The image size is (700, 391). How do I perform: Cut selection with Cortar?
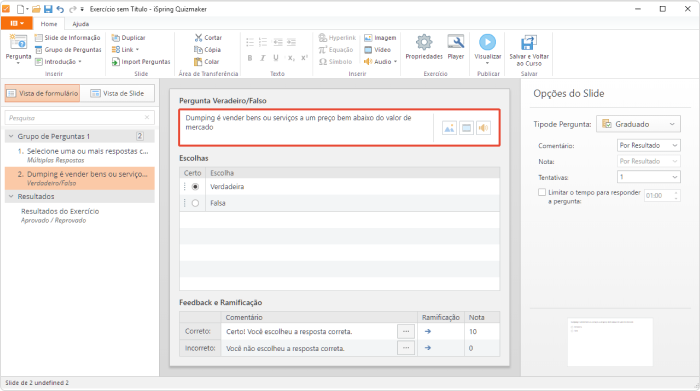pos(208,38)
